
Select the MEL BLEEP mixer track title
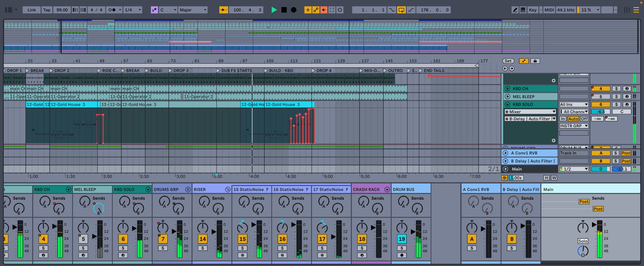[92, 190]
